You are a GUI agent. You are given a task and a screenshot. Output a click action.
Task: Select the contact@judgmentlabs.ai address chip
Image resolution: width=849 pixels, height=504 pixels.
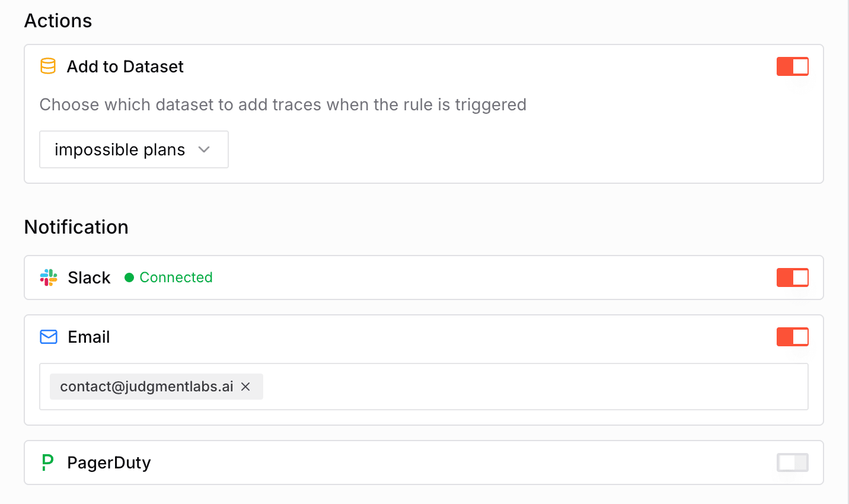click(x=146, y=387)
